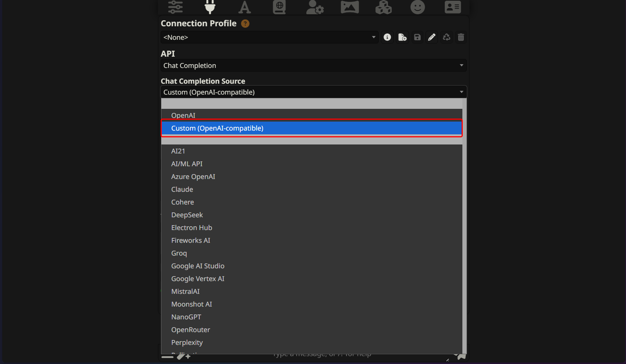Open Character Management card icon

453,7
